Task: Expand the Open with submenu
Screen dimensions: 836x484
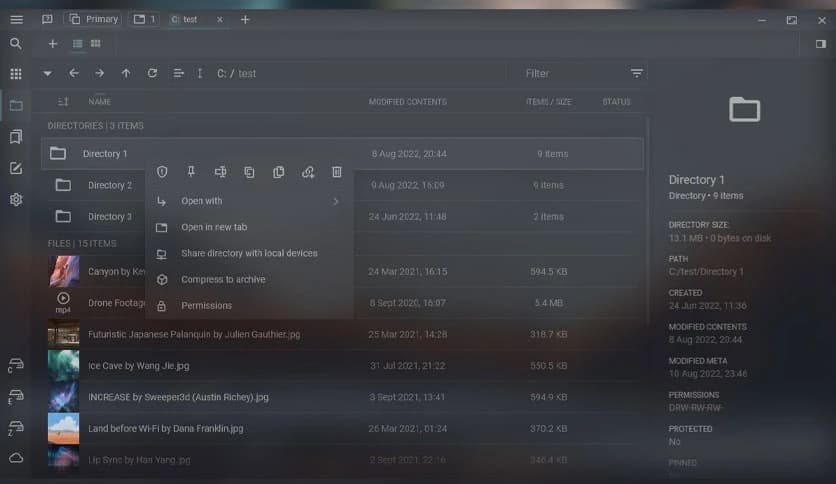Action: [249, 201]
